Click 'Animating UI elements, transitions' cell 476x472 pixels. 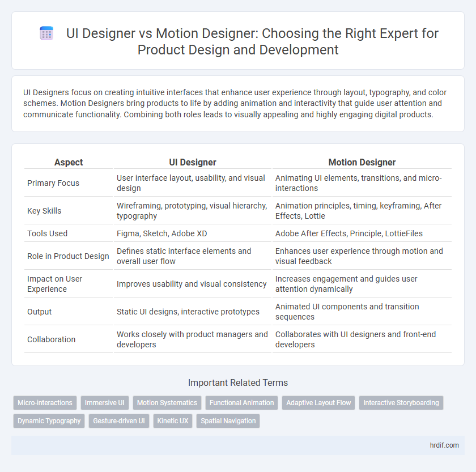[x=362, y=183]
